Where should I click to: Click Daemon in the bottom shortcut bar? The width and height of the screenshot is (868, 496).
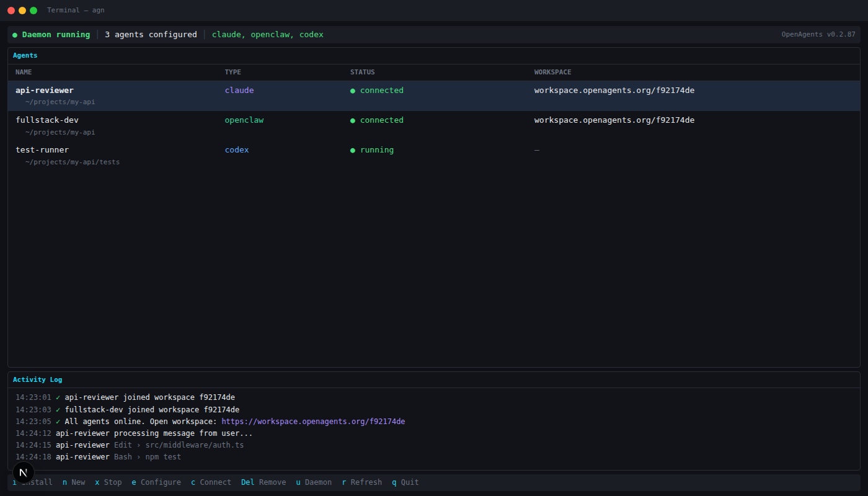(314, 482)
